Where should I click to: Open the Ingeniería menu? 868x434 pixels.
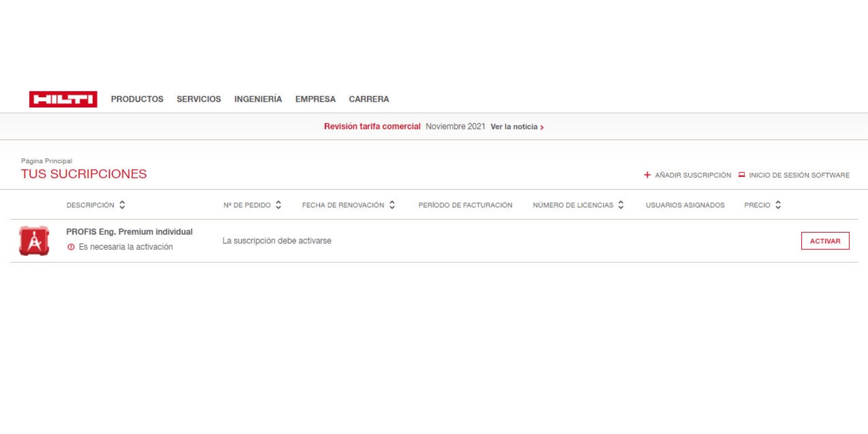tap(258, 99)
